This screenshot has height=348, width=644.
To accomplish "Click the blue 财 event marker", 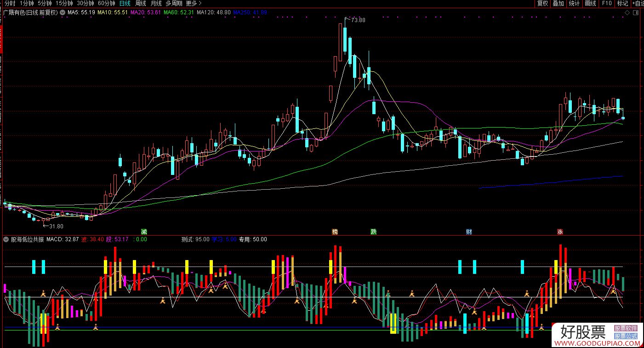I will pos(469,232).
